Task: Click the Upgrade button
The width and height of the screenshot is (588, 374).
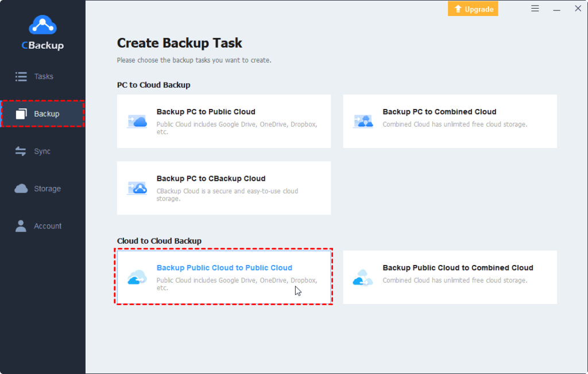Action: pos(473,9)
